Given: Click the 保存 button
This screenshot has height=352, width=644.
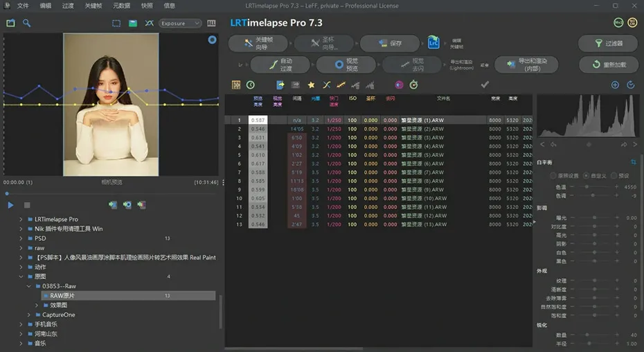Looking at the screenshot, I should coord(390,43).
